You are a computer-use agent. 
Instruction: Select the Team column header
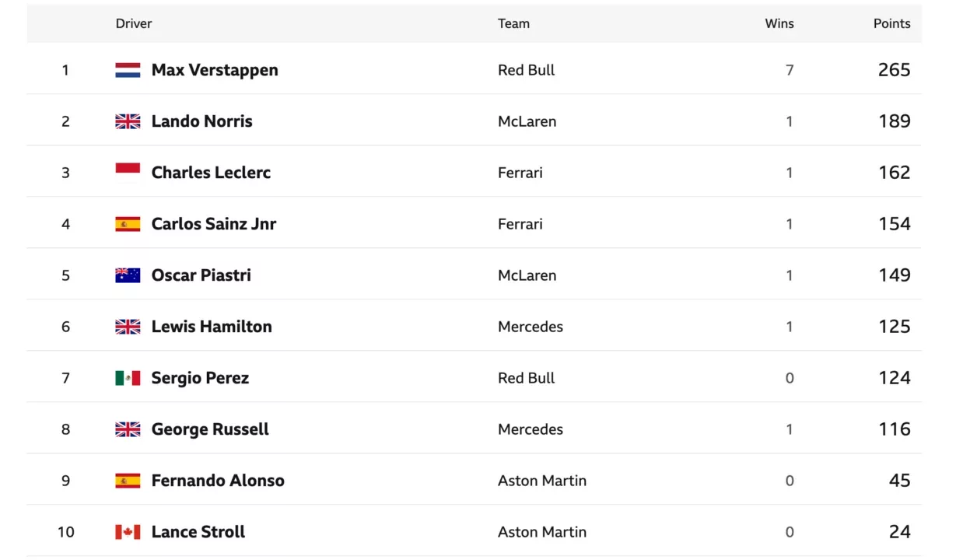[513, 23]
